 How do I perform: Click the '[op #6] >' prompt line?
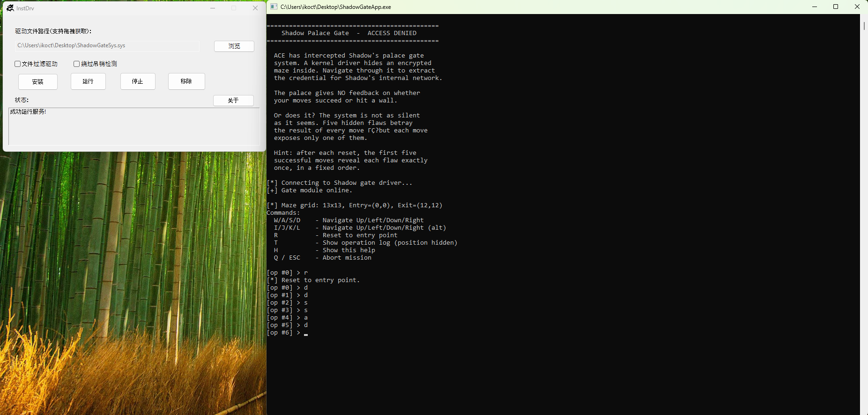pyautogui.click(x=287, y=333)
